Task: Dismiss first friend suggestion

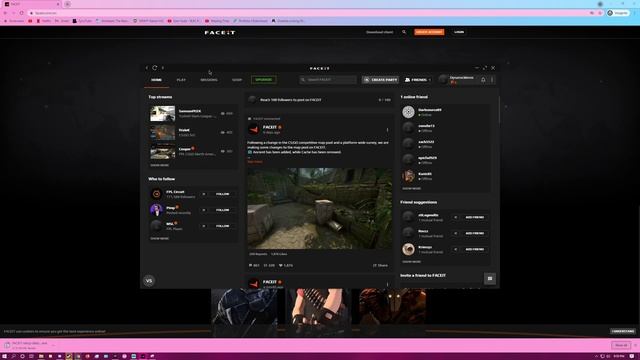Action: 456,217
